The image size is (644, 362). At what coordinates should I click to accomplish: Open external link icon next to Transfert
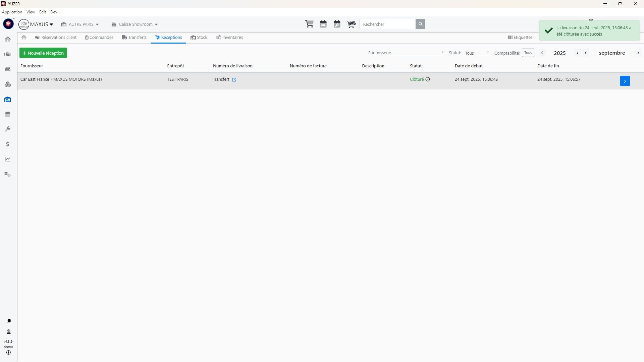coord(234,80)
